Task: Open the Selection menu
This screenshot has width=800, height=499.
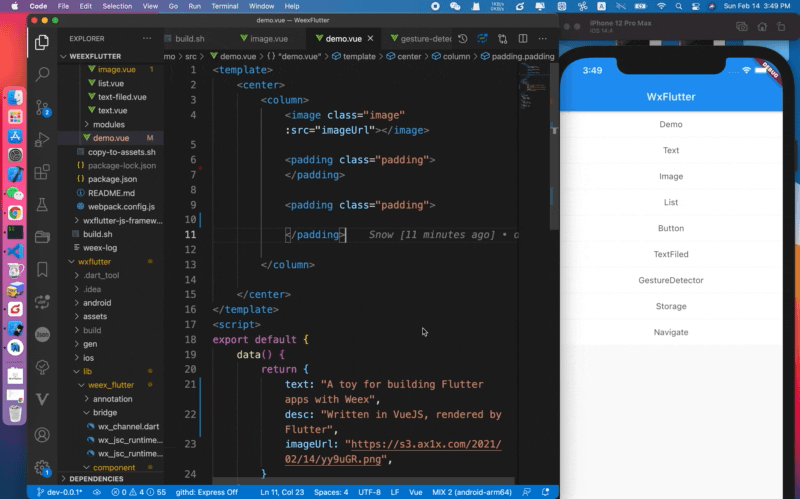Action: coord(117,6)
